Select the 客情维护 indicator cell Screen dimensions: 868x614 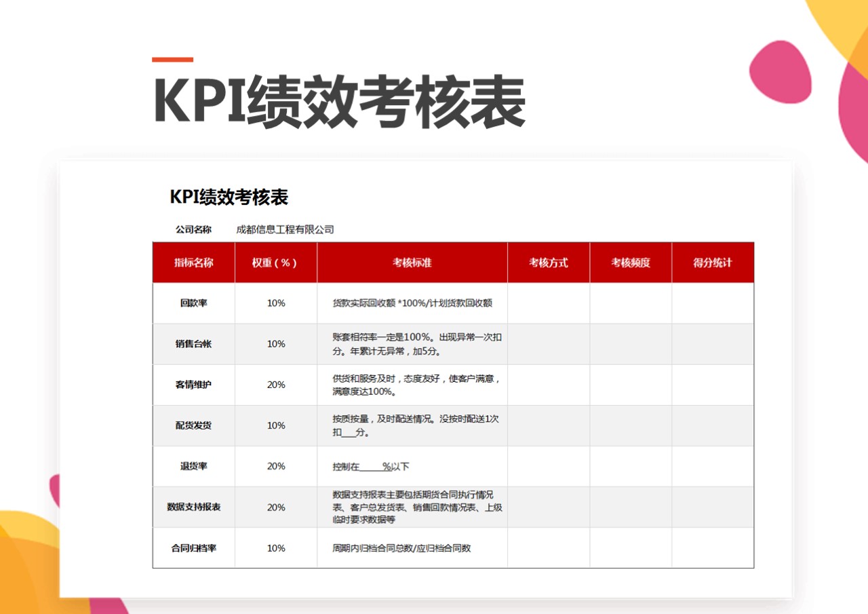[195, 385]
